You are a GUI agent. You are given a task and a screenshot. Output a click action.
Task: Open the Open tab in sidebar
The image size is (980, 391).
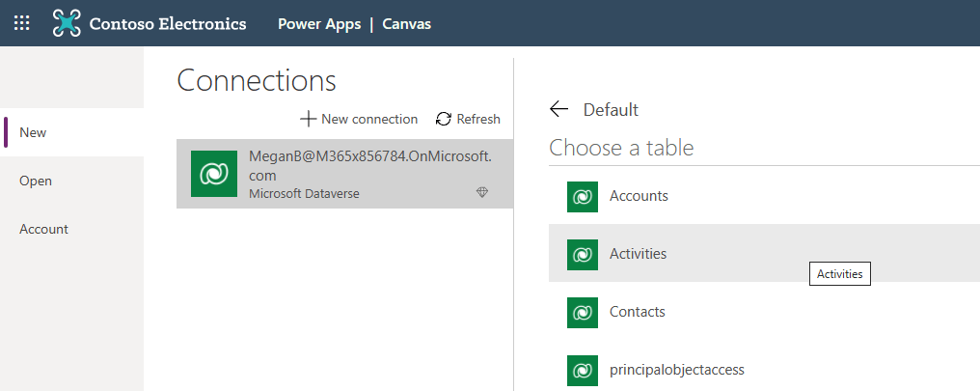pyautogui.click(x=36, y=181)
